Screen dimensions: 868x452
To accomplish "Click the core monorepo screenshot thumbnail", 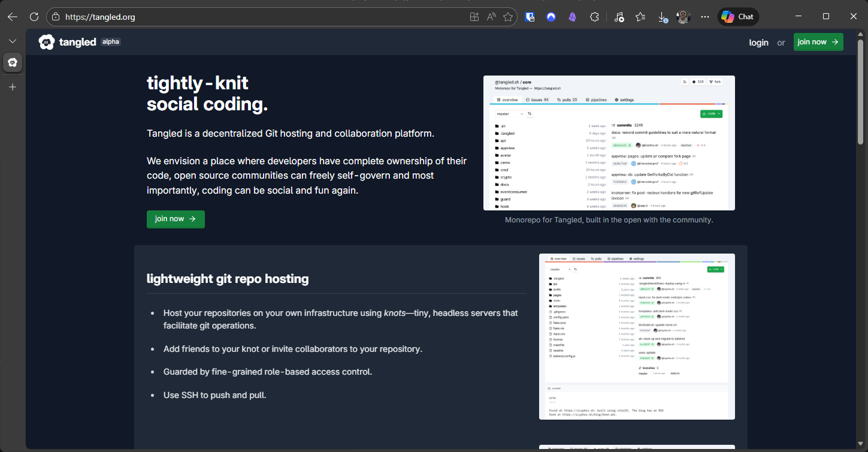I will [x=609, y=143].
